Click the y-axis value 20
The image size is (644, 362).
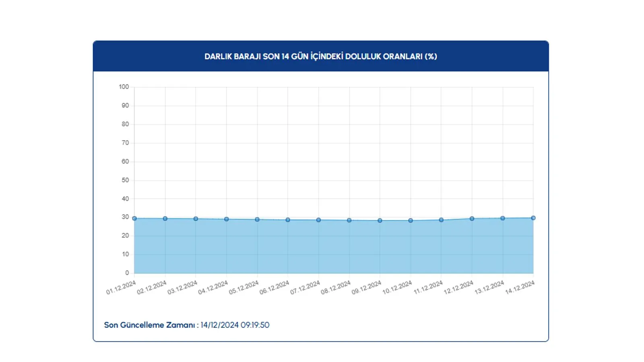pyautogui.click(x=126, y=236)
